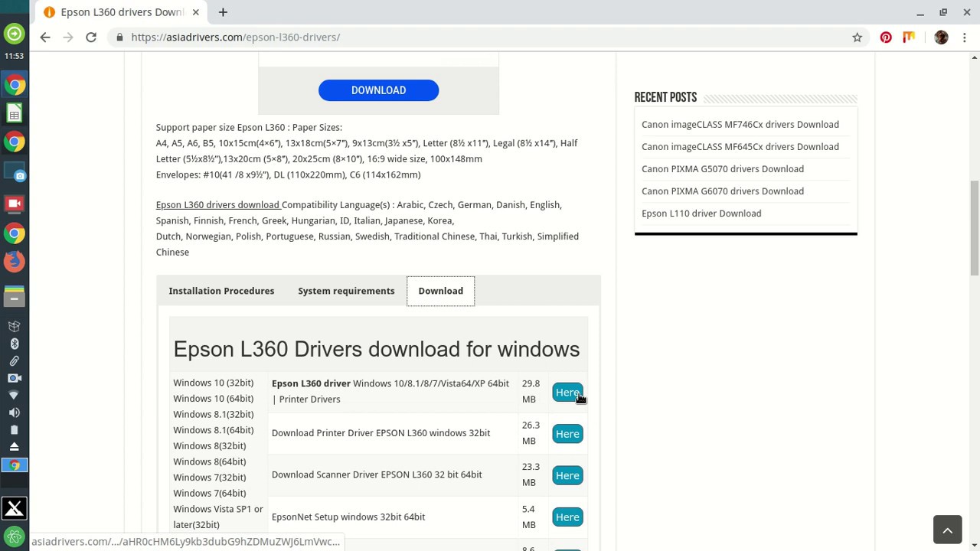Click the eject media tray icon
This screenshot has height=551, width=980.
pos(14,446)
